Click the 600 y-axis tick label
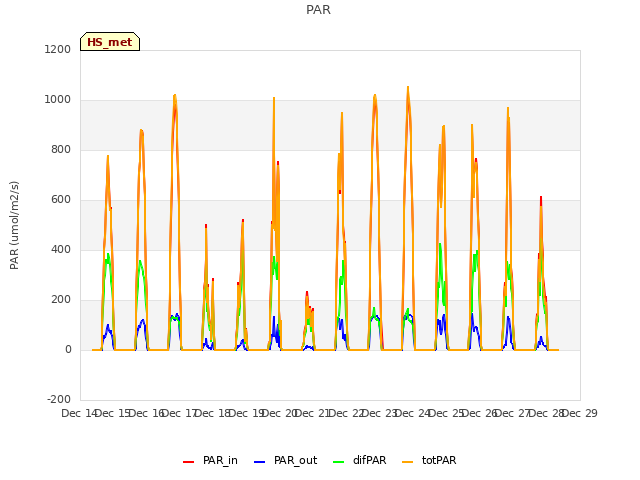 61,200
